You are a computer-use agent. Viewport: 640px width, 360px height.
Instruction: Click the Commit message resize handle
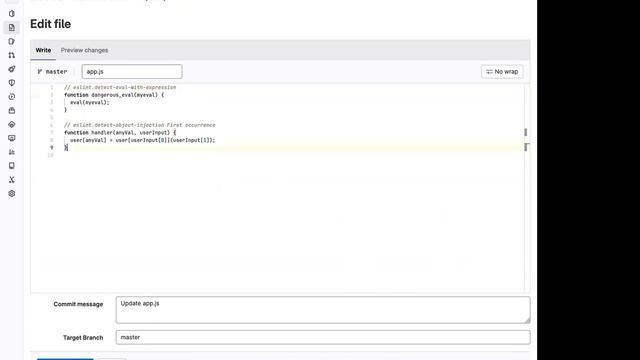click(x=527, y=320)
